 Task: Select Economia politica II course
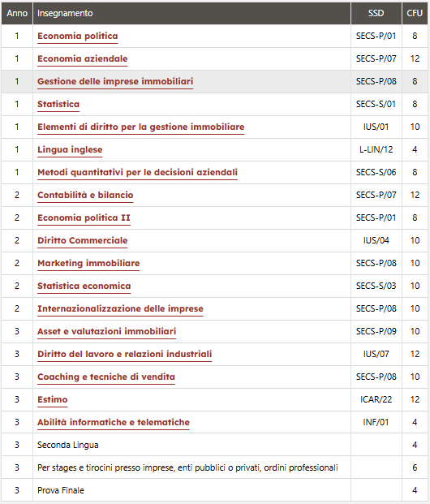pos(84,218)
